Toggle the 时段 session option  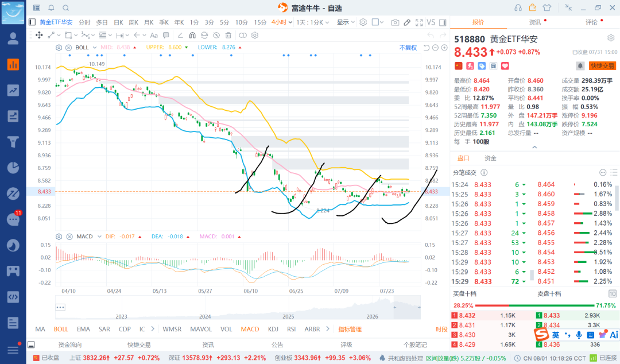click(x=441, y=329)
